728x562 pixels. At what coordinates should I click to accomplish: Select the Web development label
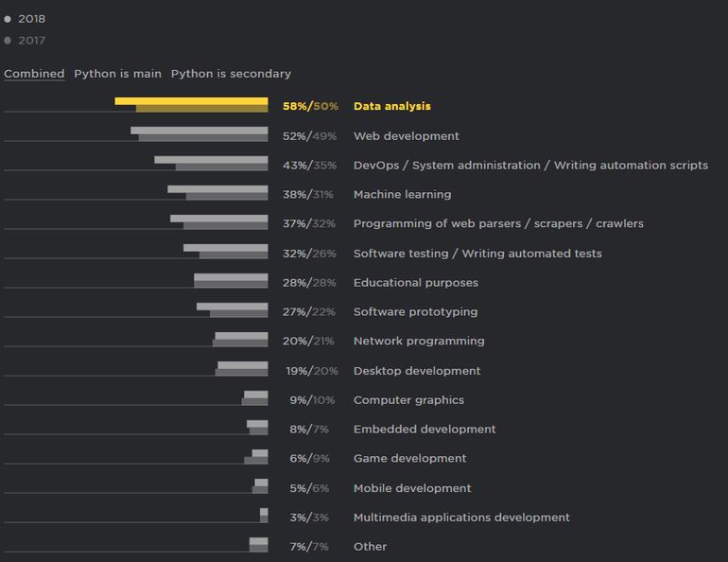coord(406,136)
